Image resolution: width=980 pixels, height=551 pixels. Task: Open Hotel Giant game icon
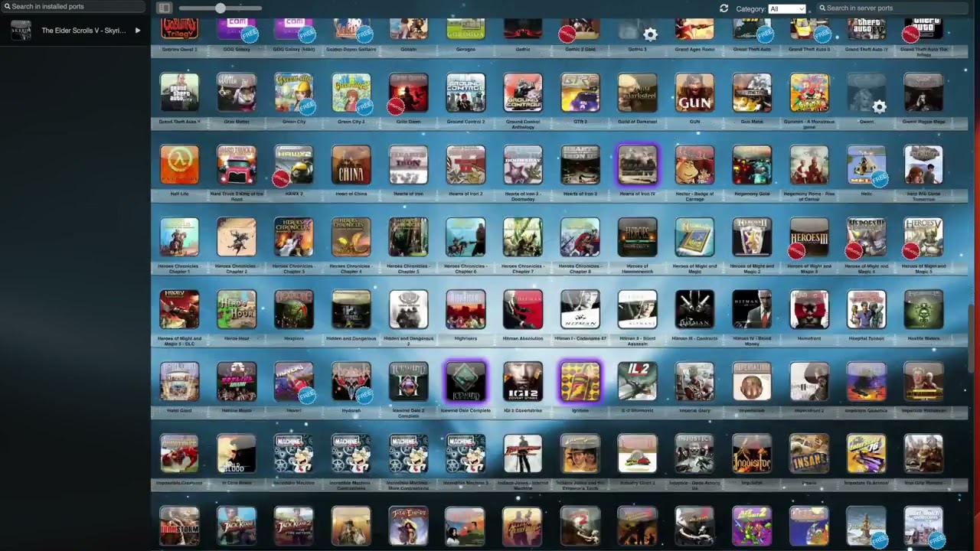coord(179,381)
